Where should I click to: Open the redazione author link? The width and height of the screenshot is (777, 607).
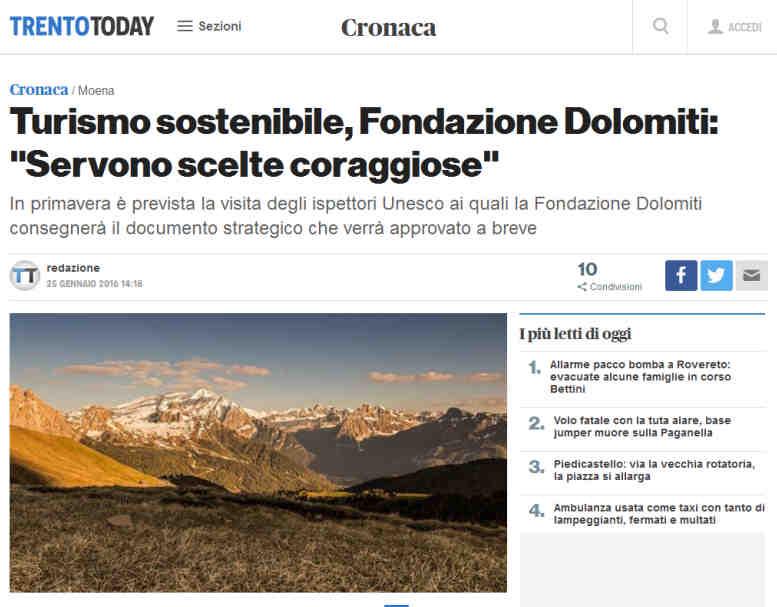(73, 268)
